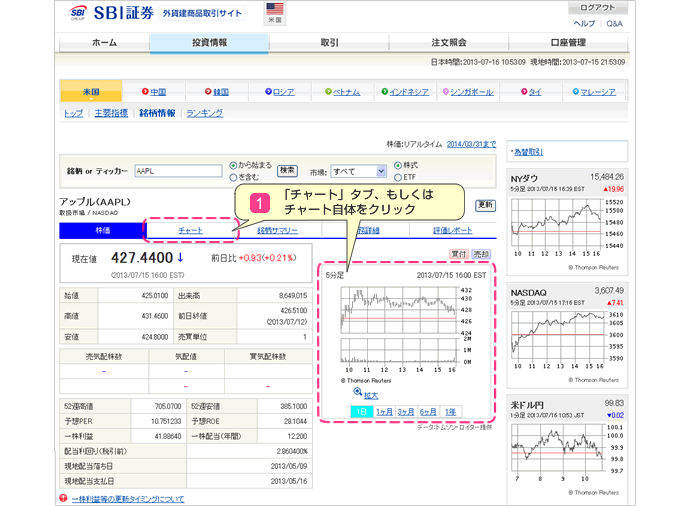Open the 市場 dropdown showing すべて
Screen dimensions: 690x506
click(359, 171)
